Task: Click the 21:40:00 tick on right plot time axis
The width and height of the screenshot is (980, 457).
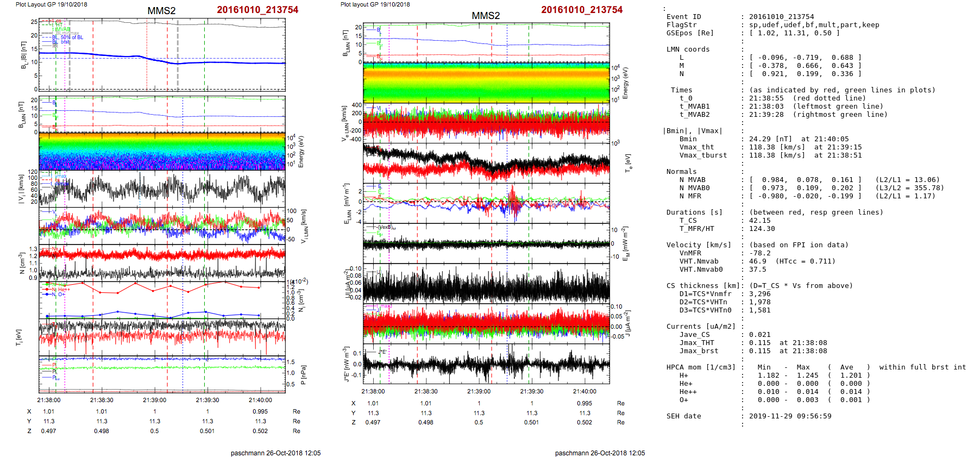Action: (585, 391)
